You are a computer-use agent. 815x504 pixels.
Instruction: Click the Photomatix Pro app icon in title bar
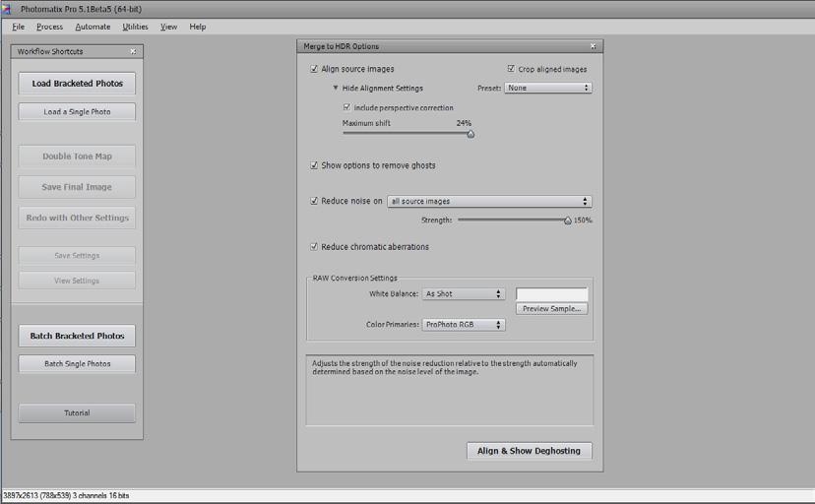7,9
